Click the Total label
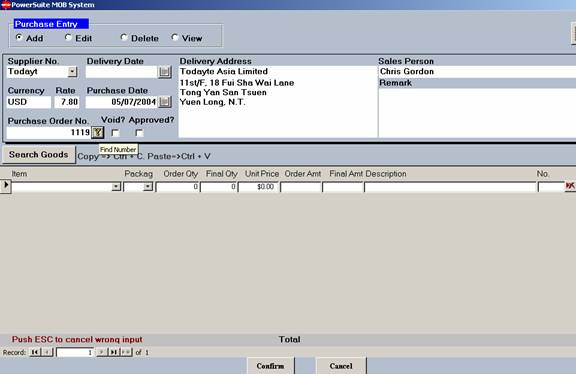Viewport: 576px width, 374px height. click(x=289, y=339)
